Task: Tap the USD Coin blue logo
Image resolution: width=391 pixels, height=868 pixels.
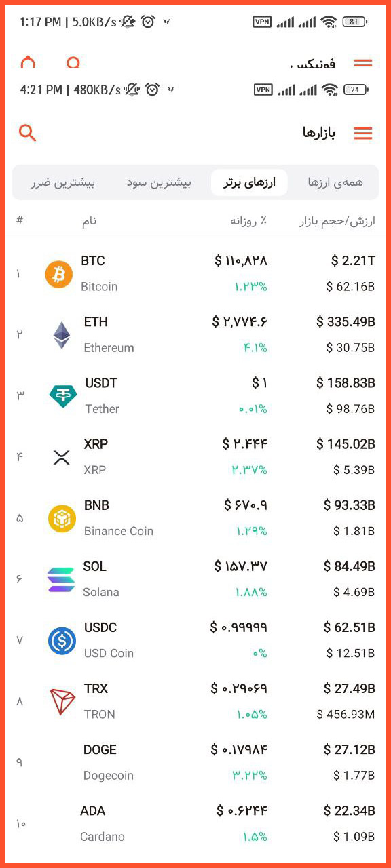Action: [x=62, y=640]
